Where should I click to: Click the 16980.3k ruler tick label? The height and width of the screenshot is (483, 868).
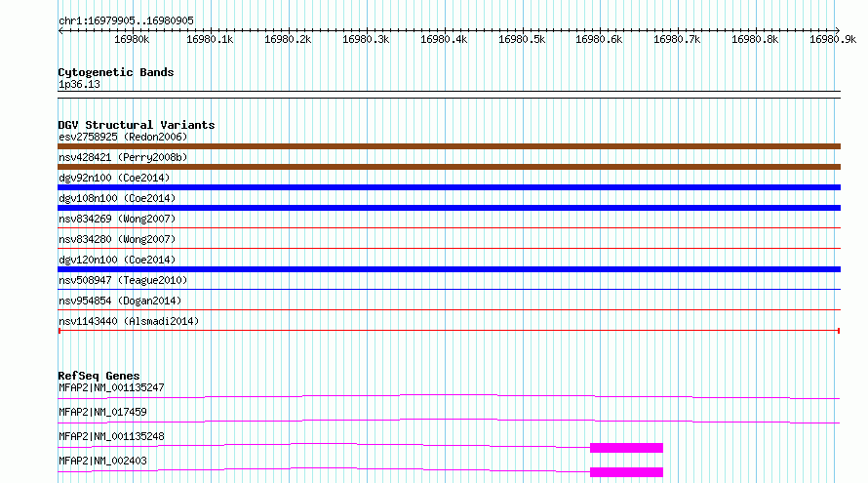pyautogui.click(x=366, y=39)
